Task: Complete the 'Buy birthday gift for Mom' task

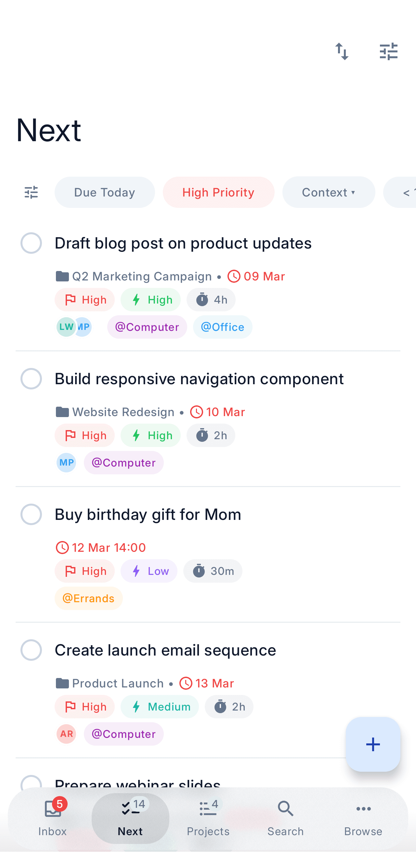Action: (x=31, y=514)
